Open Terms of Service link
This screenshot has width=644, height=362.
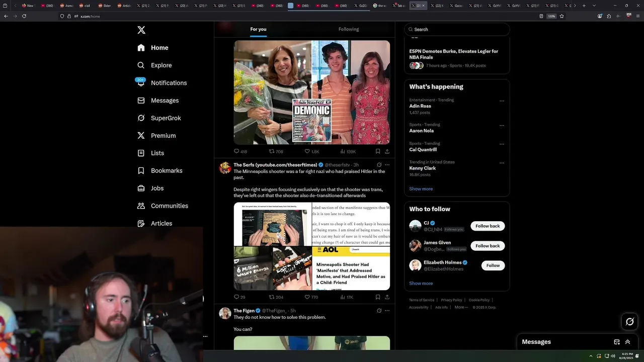coord(422,300)
